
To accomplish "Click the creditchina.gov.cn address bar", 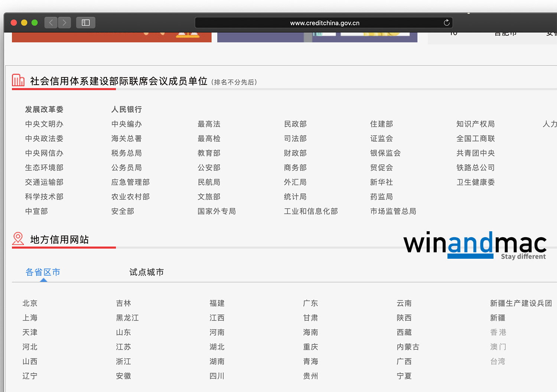I will [x=324, y=23].
